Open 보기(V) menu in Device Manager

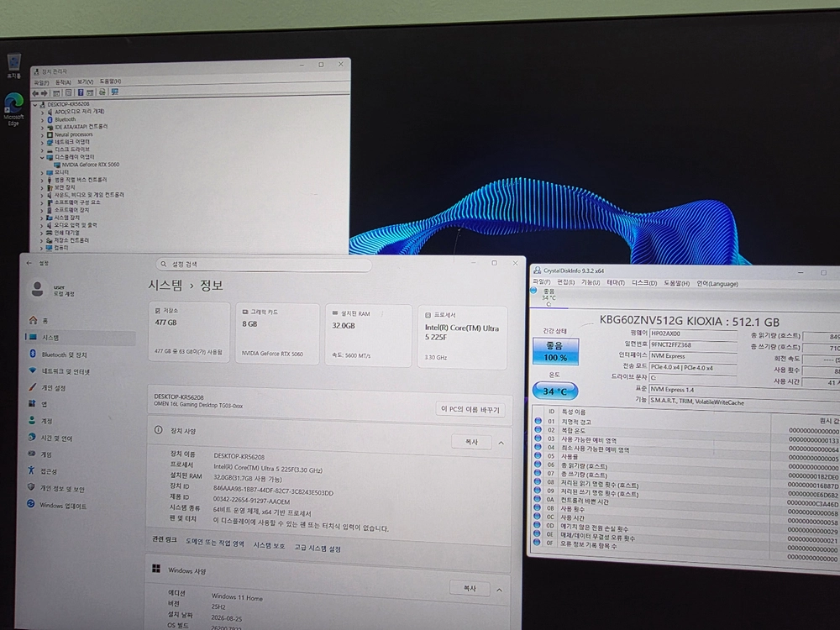click(85, 82)
